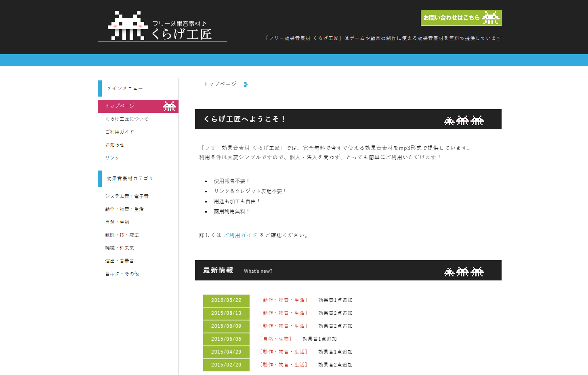Click the jellyfish icon on トップページ menu item

(x=169, y=106)
